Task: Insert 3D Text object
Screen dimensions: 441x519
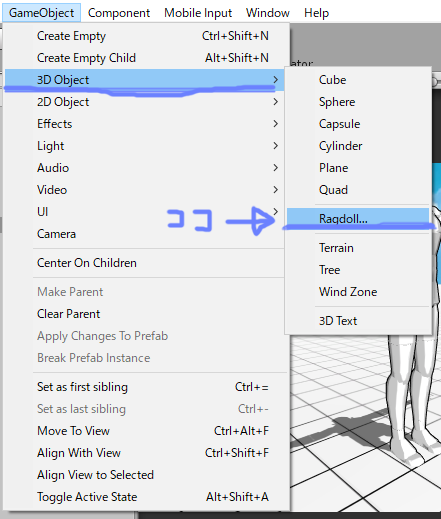Action: click(358, 321)
